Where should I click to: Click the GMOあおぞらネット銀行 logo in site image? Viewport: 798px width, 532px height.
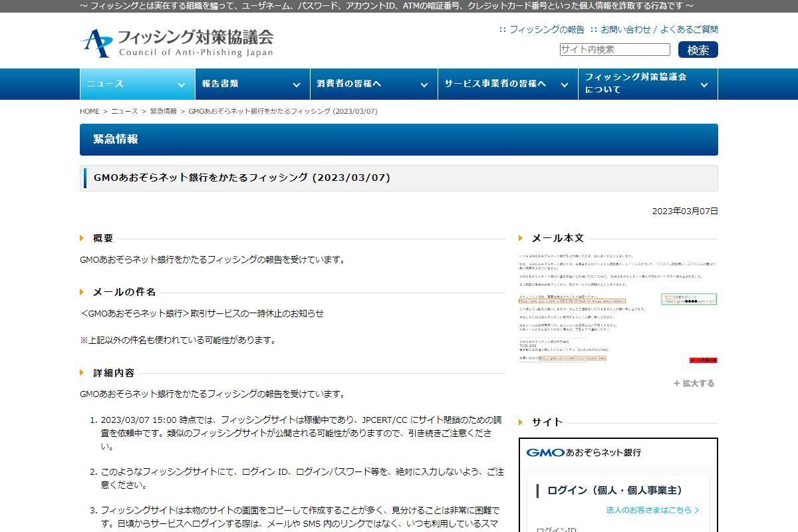[584, 452]
